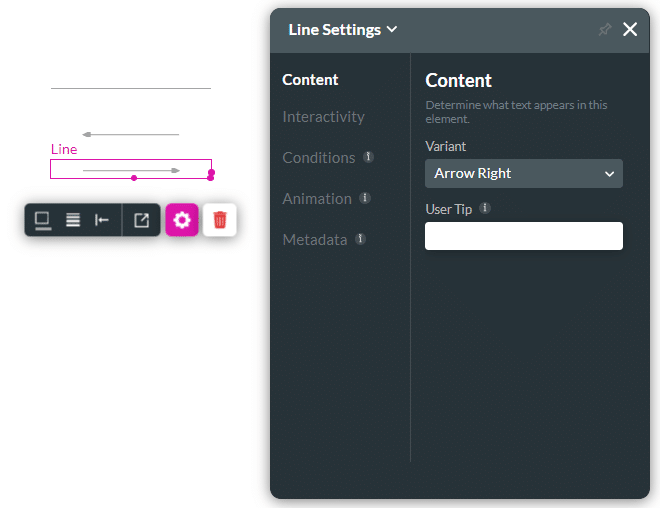Click the info icon beside Conditions
Viewport: 660px width, 508px height.
point(369,157)
